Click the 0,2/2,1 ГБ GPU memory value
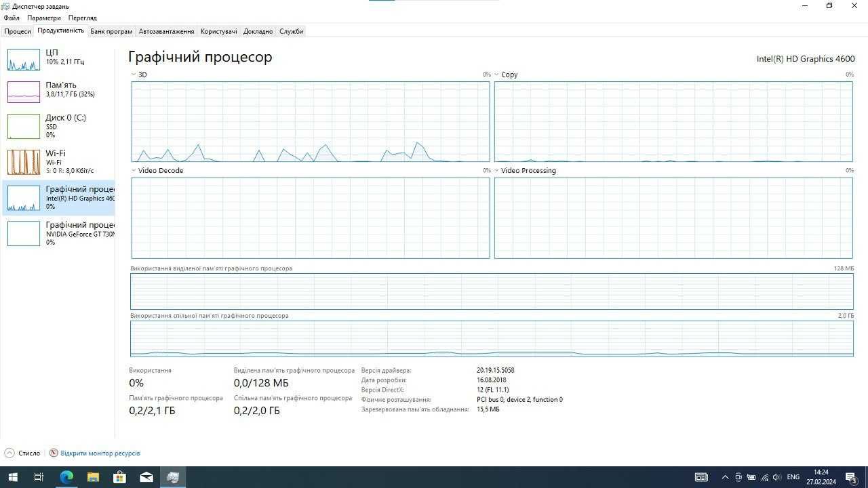The image size is (868, 488). (152, 410)
